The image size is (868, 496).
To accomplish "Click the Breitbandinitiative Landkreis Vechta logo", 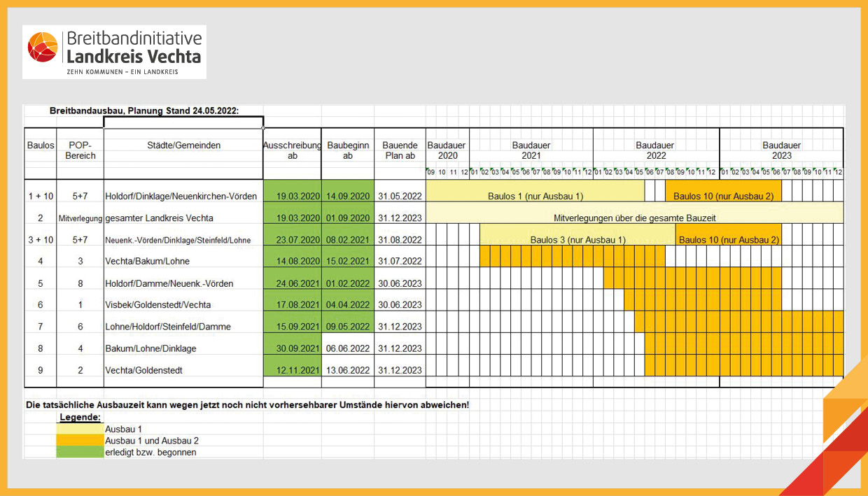I will pyautogui.click(x=114, y=52).
